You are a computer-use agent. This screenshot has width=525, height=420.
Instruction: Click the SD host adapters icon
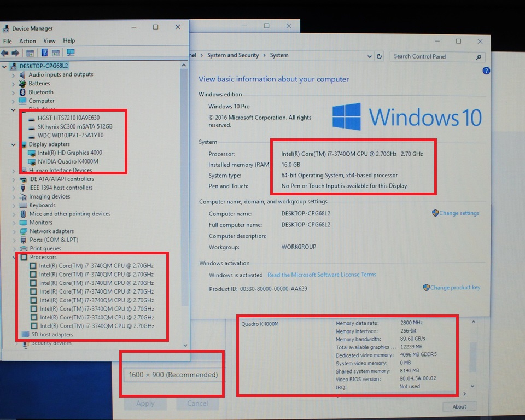click(x=26, y=334)
